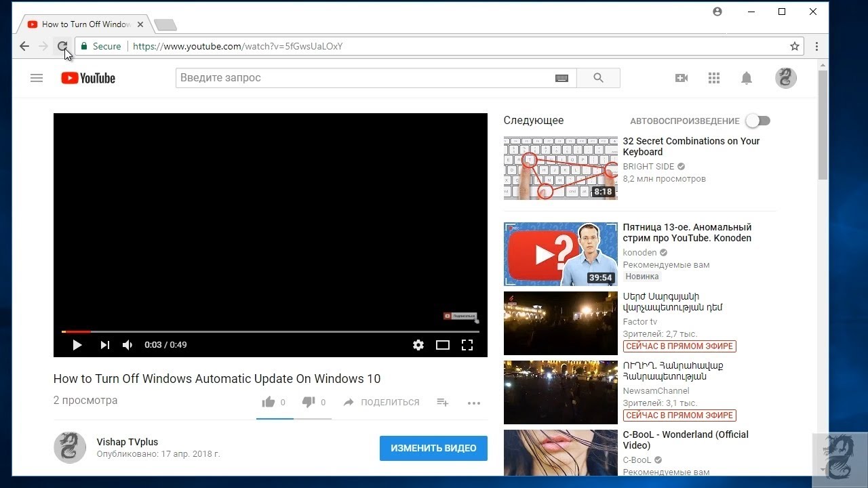The image size is (868, 488).
Task: Open the notifications bell
Action: coord(747,78)
